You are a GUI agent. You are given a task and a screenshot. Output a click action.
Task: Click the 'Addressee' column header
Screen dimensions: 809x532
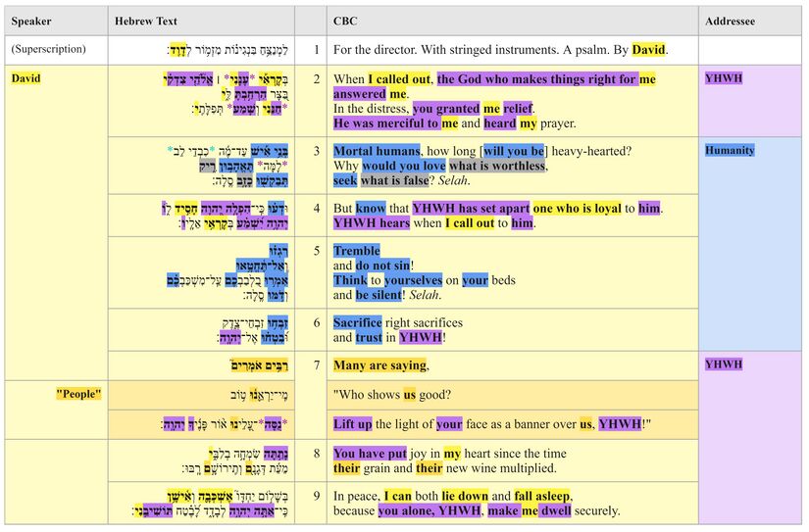pyautogui.click(x=733, y=21)
